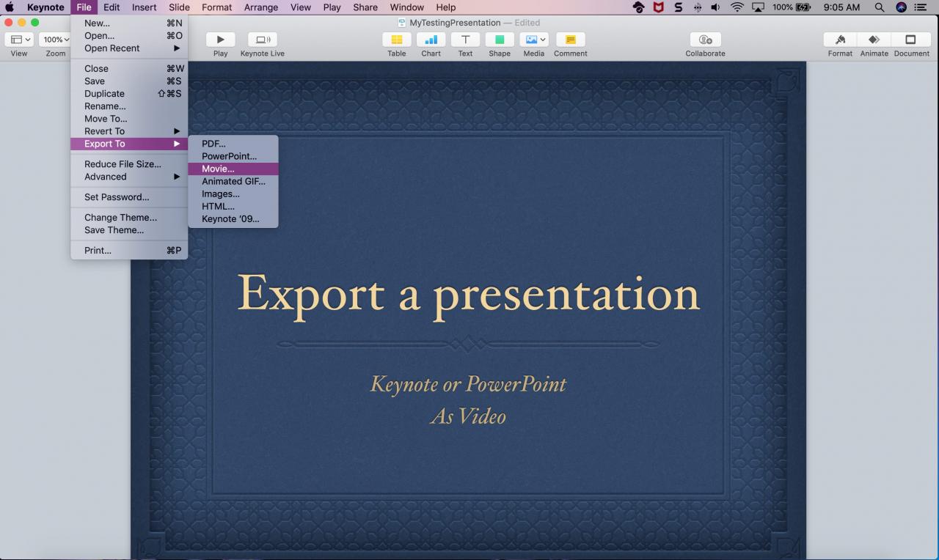The height and width of the screenshot is (560, 939).
Task: Click the Play toolbar icon
Action: 220,40
